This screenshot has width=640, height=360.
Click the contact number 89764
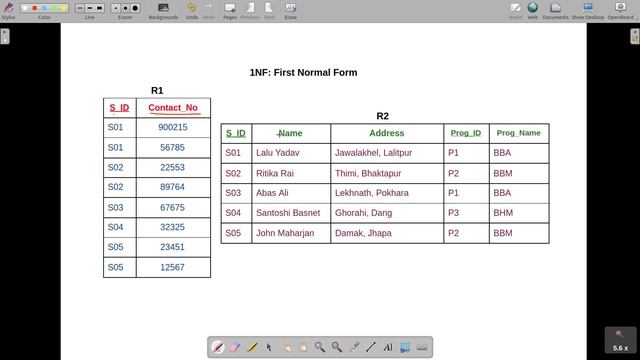tap(172, 187)
